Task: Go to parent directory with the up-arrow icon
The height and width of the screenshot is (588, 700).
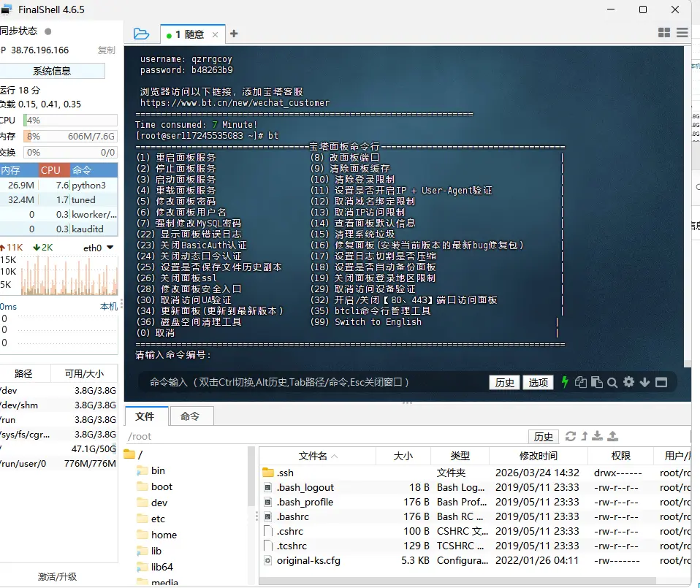Action: point(585,436)
